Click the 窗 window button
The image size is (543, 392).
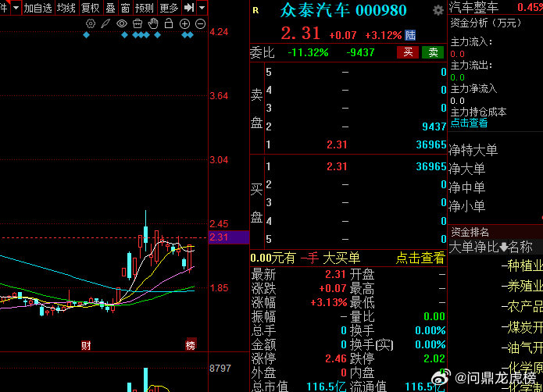pos(125,7)
